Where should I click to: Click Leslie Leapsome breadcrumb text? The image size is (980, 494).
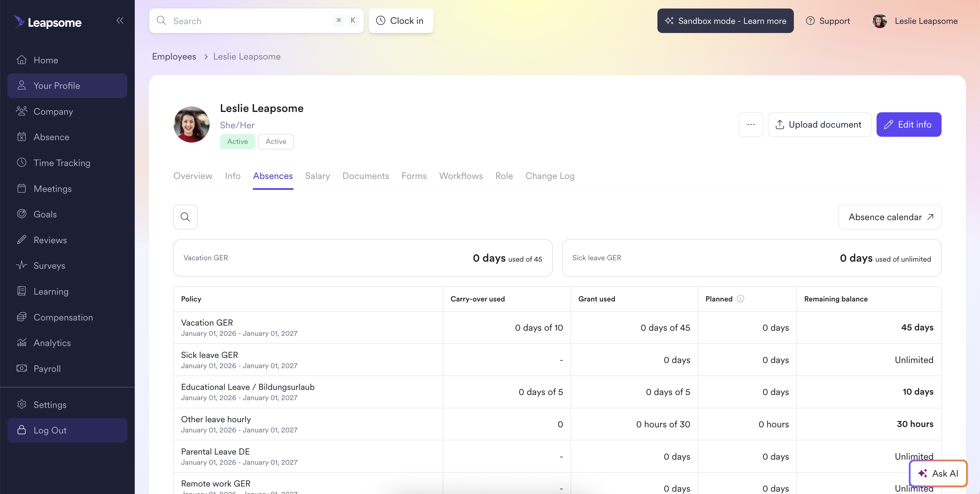coord(247,57)
